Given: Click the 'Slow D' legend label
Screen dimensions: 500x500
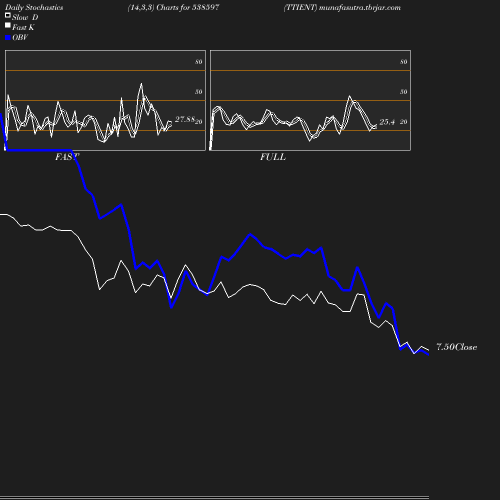Looking at the screenshot, I should [x=25, y=18].
